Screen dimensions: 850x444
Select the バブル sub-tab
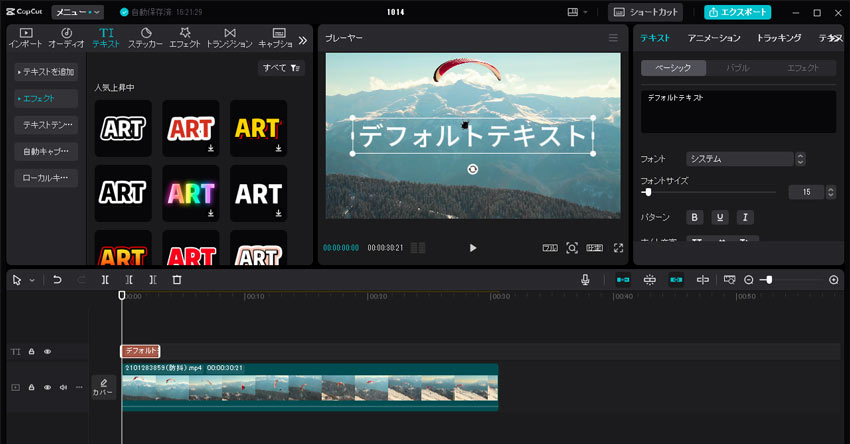(x=737, y=68)
